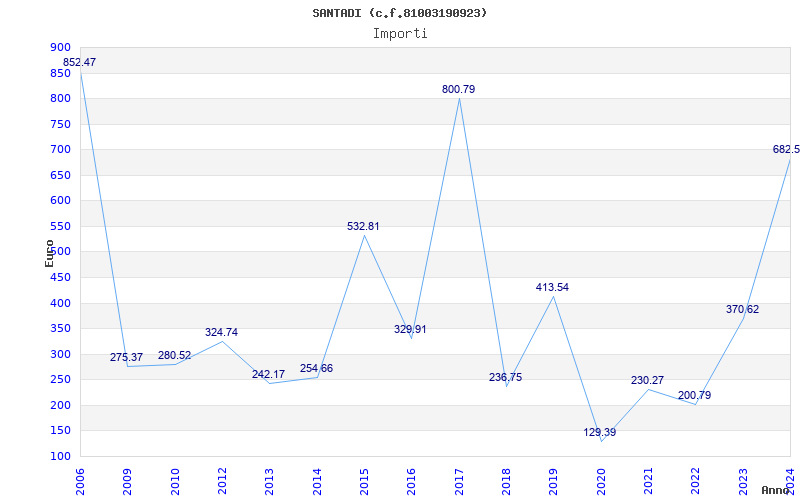The image size is (800, 500).
Task: Select the 2016 x-axis label
Action: coord(412,482)
